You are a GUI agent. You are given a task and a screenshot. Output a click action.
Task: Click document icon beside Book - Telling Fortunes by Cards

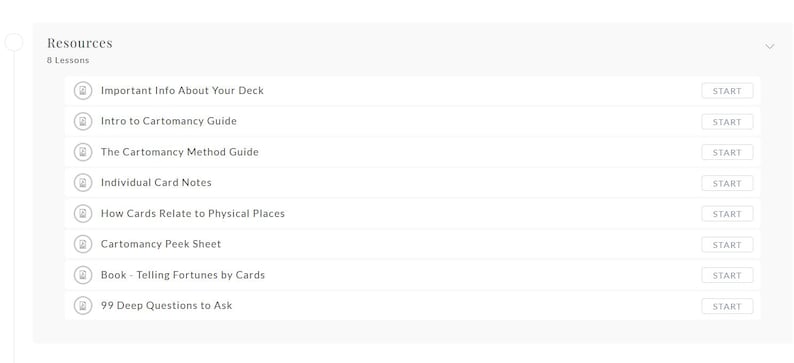83,275
